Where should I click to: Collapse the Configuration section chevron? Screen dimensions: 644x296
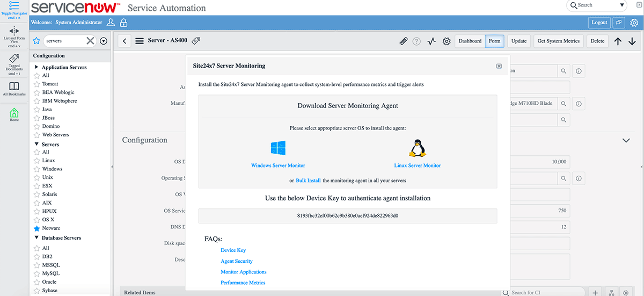click(x=626, y=140)
